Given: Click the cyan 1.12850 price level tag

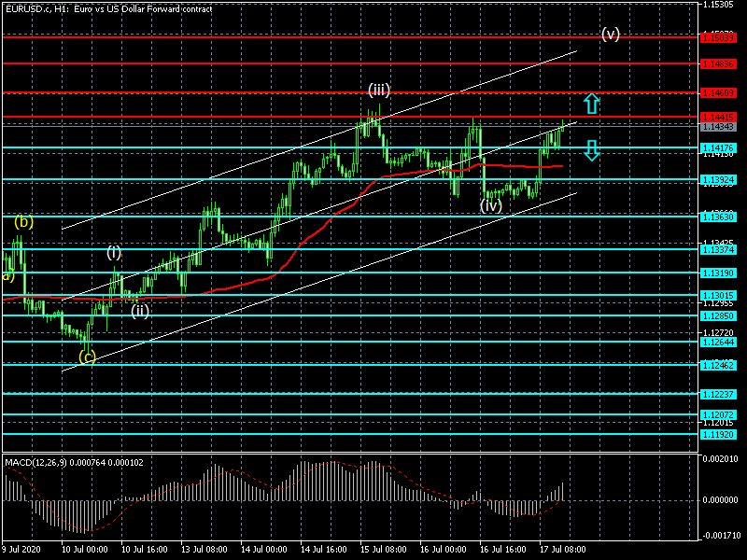Looking at the screenshot, I should pyautogui.click(x=718, y=316).
